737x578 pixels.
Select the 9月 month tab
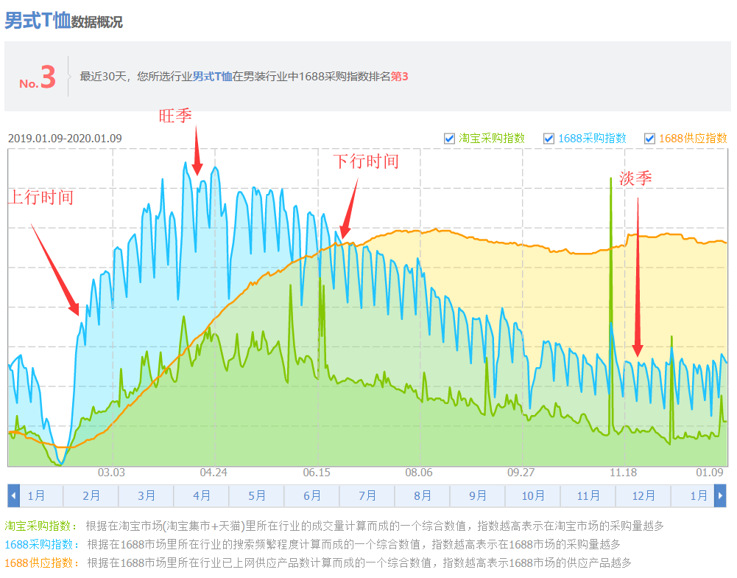478,495
